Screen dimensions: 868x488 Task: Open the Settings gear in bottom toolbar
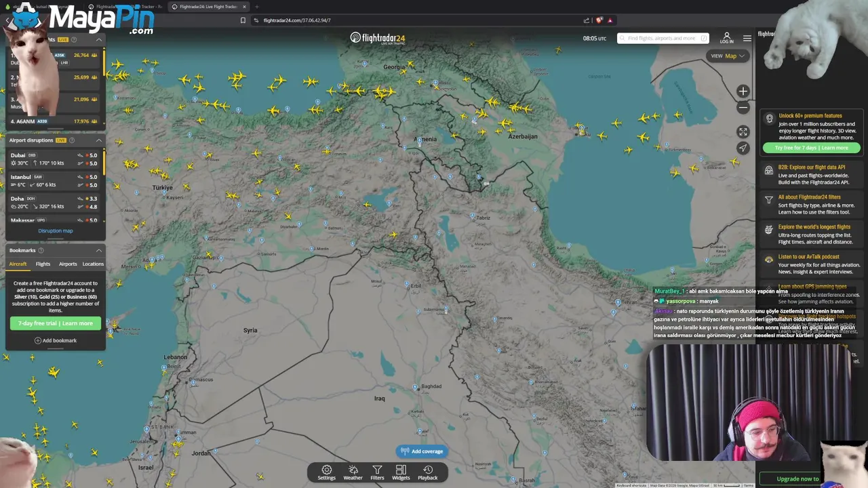(x=326, y=472)
